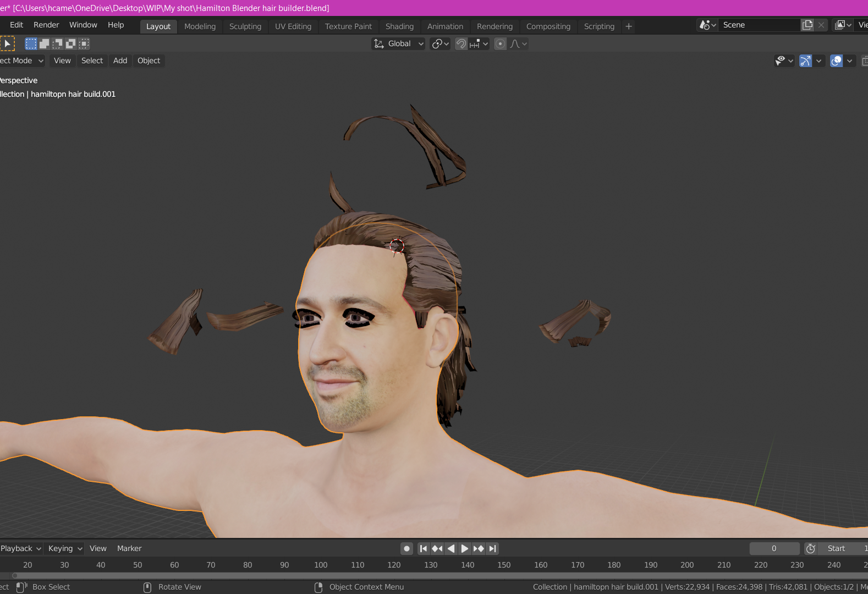Screen dimensions: 868x594
Task: Switch to the Animation workspace tab
Action: pyautogui.click(x=445, y=26)
